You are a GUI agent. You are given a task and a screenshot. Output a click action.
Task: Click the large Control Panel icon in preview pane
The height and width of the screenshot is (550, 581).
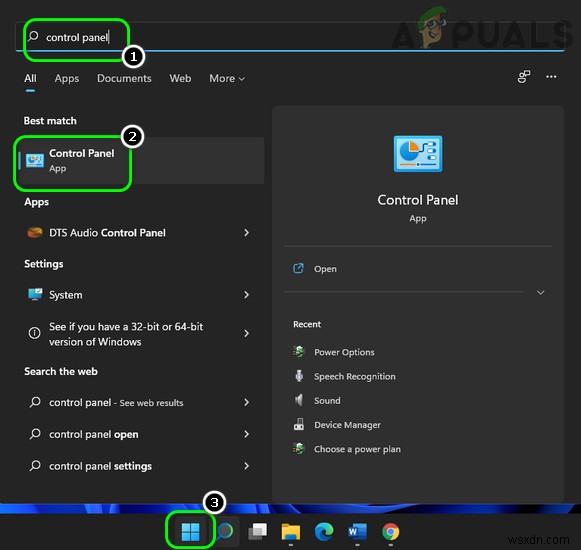tap(418, 153)
